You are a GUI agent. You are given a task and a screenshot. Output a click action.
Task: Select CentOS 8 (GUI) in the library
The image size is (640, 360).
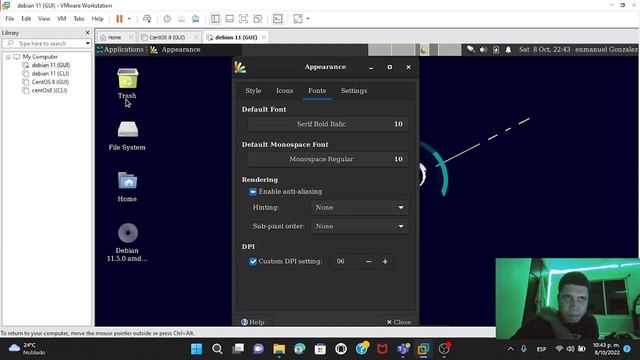coord(50,82)
